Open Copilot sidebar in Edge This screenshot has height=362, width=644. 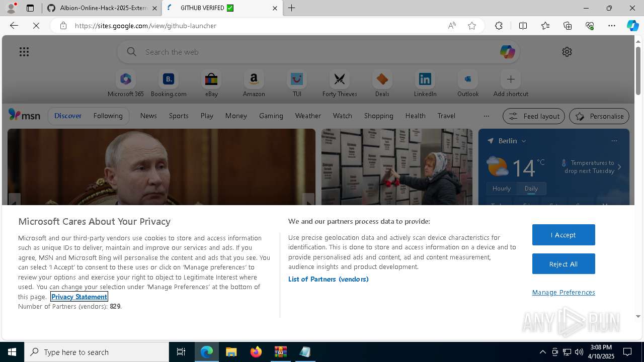click(632, 26)
